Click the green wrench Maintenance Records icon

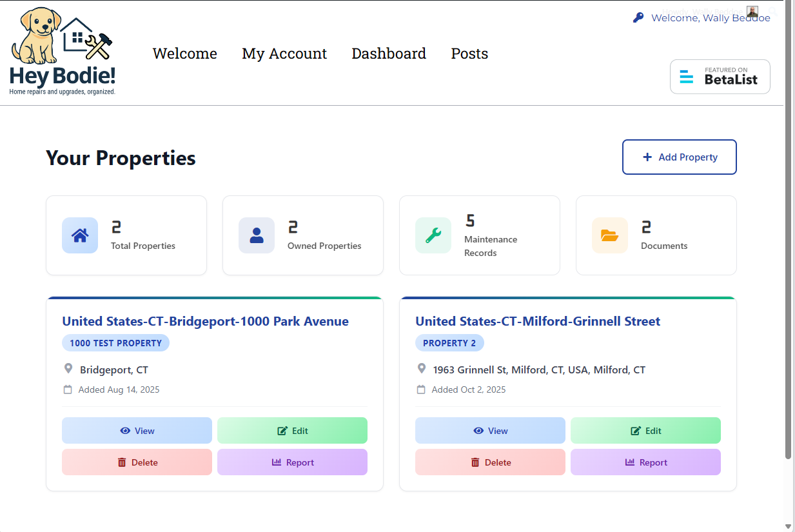click(x=433, y=235)
